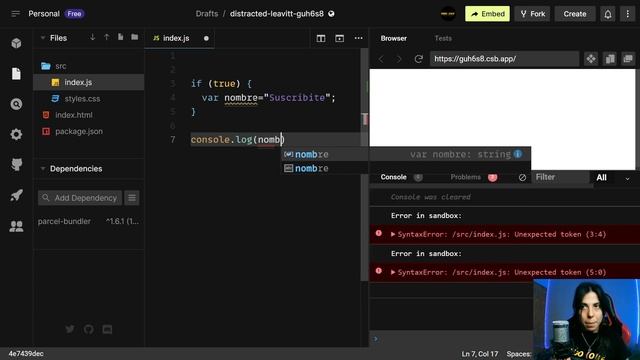Image resolution: width=640 pixels, height=360 pixels.
Task: Click the sandbox name distracted-leavitt-guh6s8
Action: pos(277,14)
